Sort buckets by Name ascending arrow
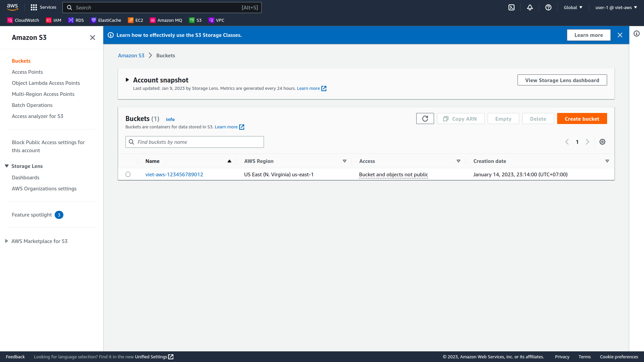 point(229,161)
